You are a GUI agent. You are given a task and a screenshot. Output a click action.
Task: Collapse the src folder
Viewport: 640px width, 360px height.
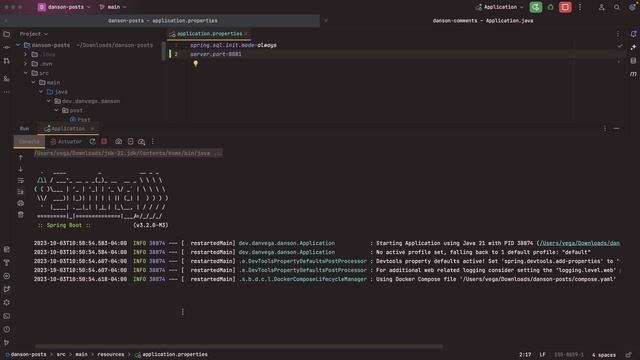(x=26, y=73)
